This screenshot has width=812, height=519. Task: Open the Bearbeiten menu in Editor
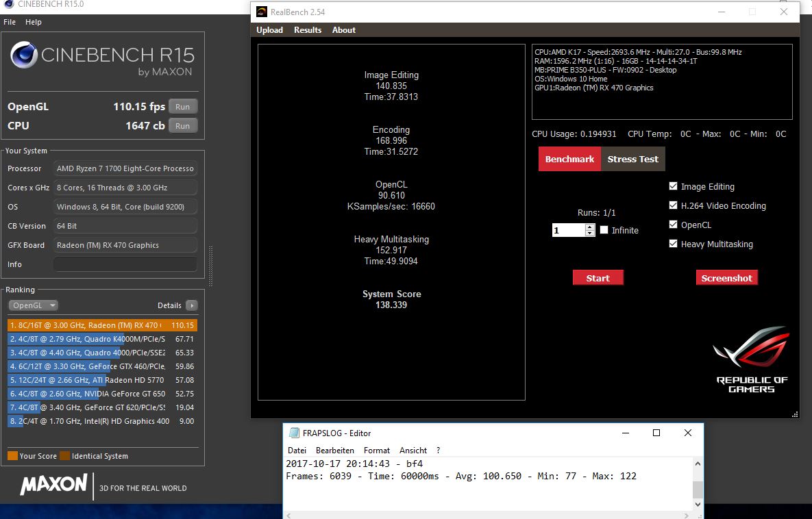pyautogui.click(x=335, y=450)
